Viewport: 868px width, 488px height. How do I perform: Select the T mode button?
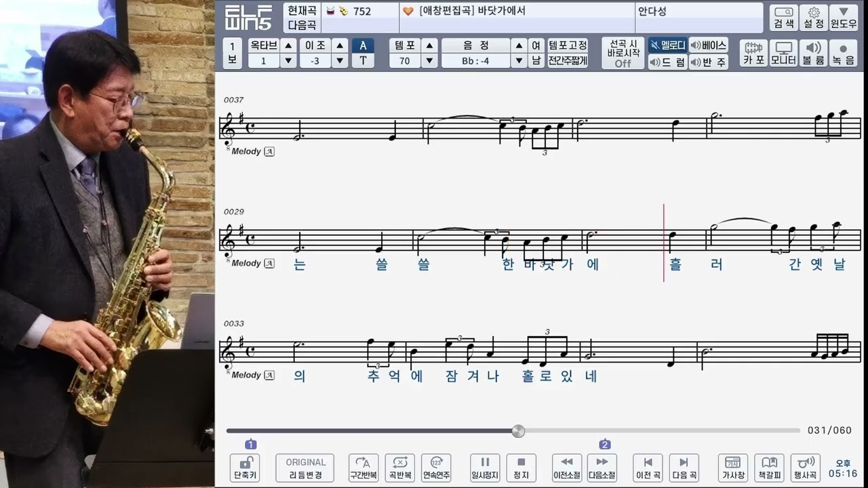coord(363,61)
